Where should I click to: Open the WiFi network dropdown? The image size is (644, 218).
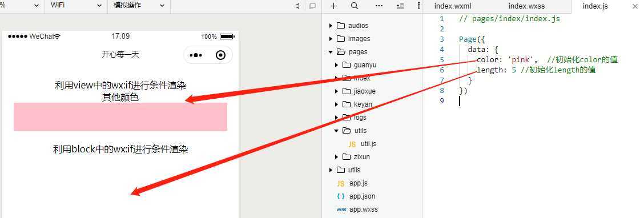pyautogui.click(x=75, y=6)
